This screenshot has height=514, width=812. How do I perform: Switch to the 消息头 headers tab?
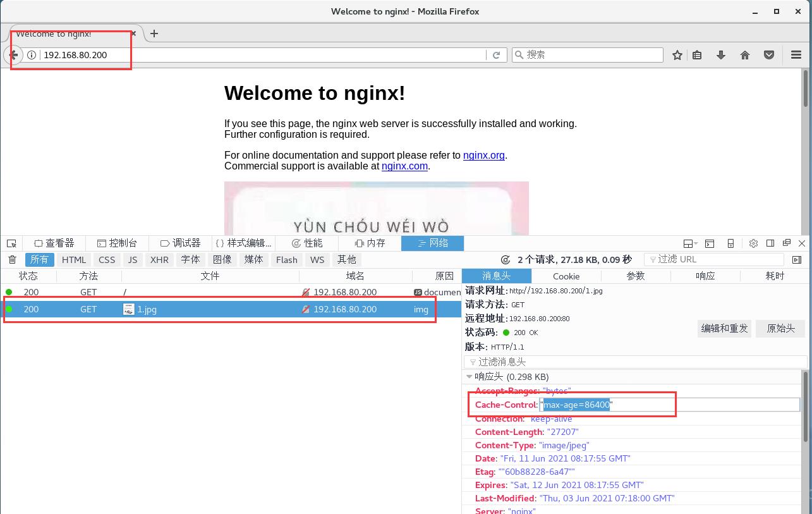pos(497,276)
